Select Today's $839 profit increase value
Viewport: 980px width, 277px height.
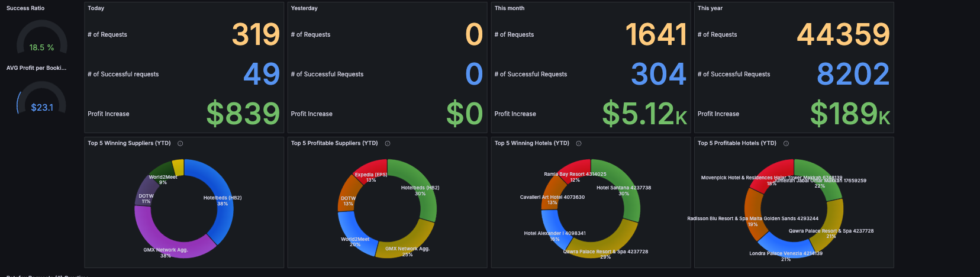(243, 114)
